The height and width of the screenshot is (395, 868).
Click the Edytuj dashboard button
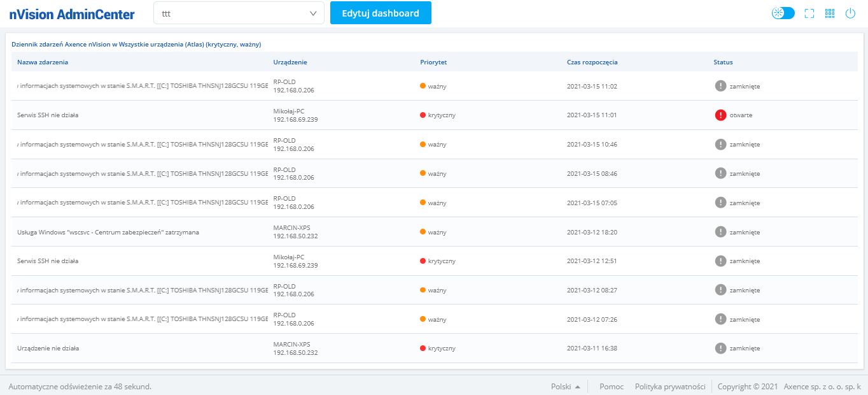(381, 13)
